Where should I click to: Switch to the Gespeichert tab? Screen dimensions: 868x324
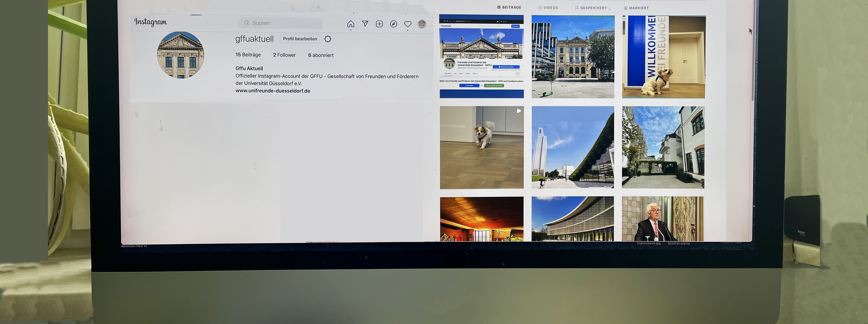pyautogui.click(x=591, y=8)
